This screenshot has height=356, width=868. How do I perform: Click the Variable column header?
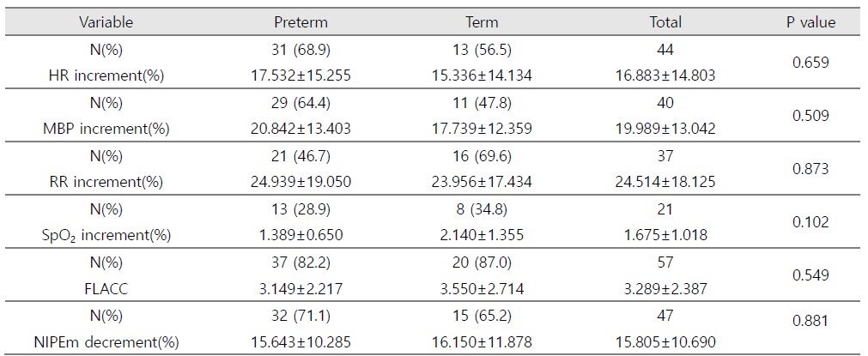click(x=106, y=22)
